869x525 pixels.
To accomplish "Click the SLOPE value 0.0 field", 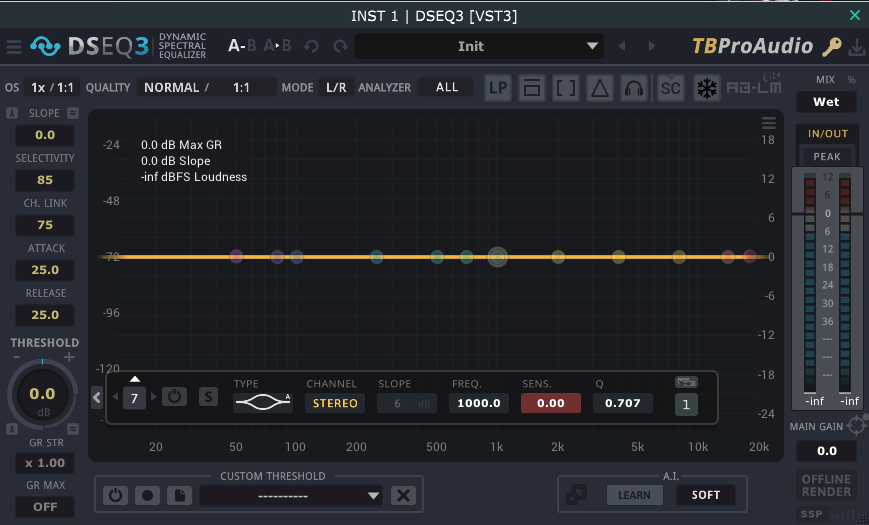I will coord(45,135).
